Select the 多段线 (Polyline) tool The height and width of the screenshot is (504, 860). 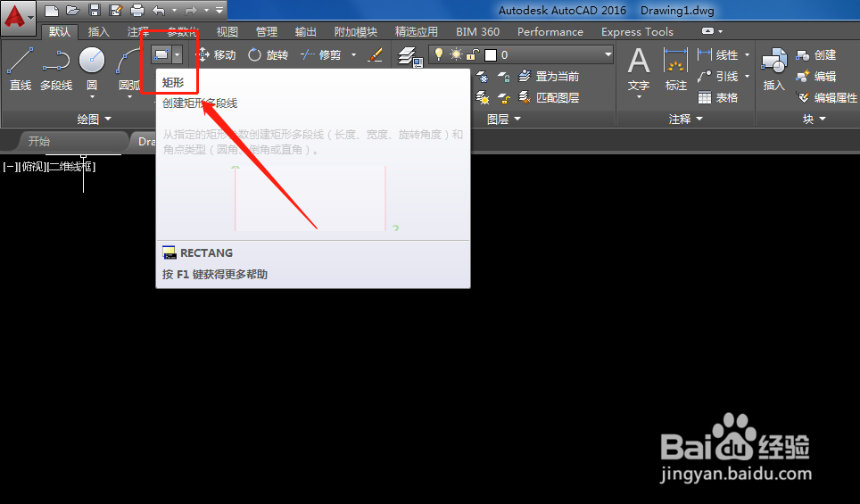[56, 69]
